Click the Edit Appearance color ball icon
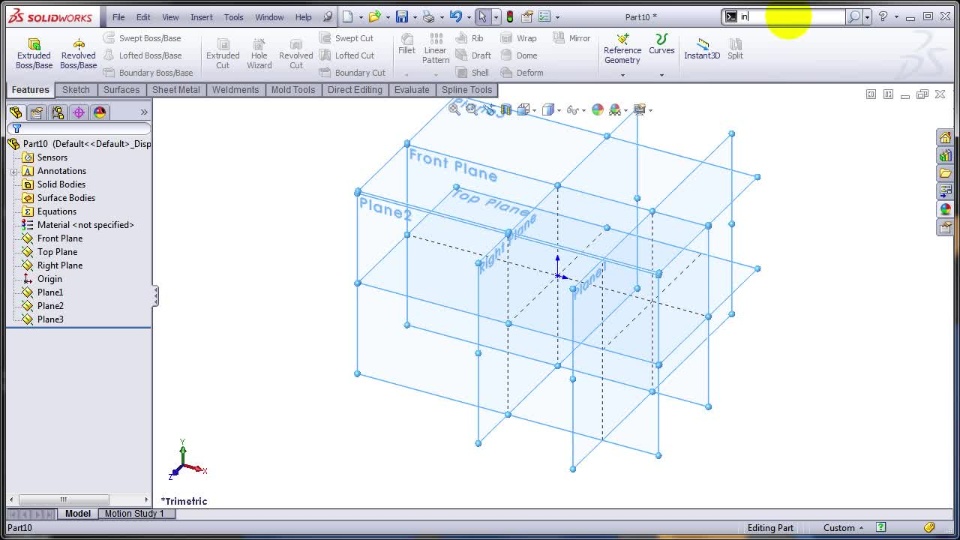Image resolution: width=960 pixels, height=540 pixels. pos(598,110)
